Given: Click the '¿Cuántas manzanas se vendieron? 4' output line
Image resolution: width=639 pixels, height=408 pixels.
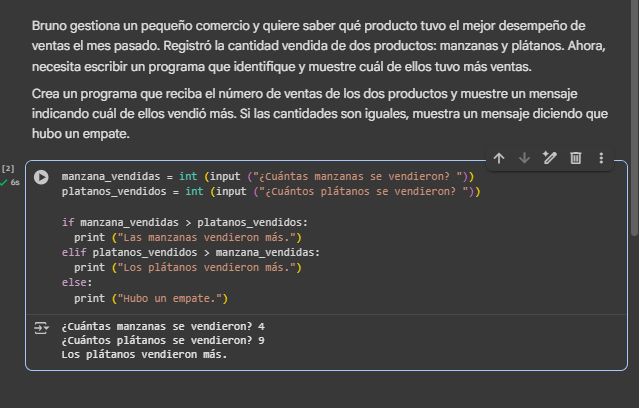Looking at the screenshot, I should tap(163, 326).
